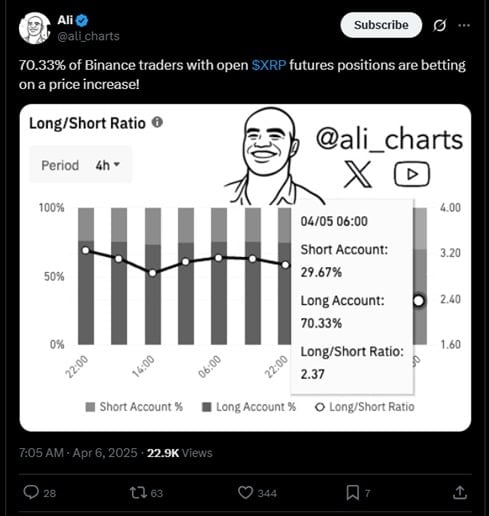Click the info icon beside Long/Short Ratio
Viewport: 489px width, 516px height.
157,122
